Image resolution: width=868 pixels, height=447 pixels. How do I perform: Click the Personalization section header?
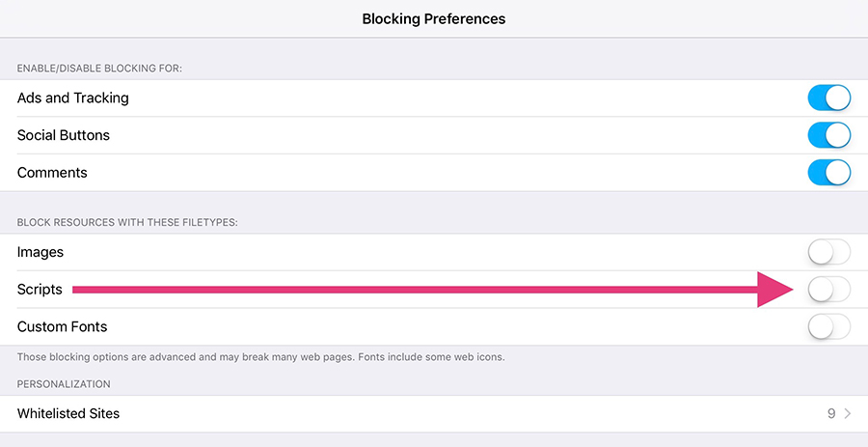[x=64, y=383]
